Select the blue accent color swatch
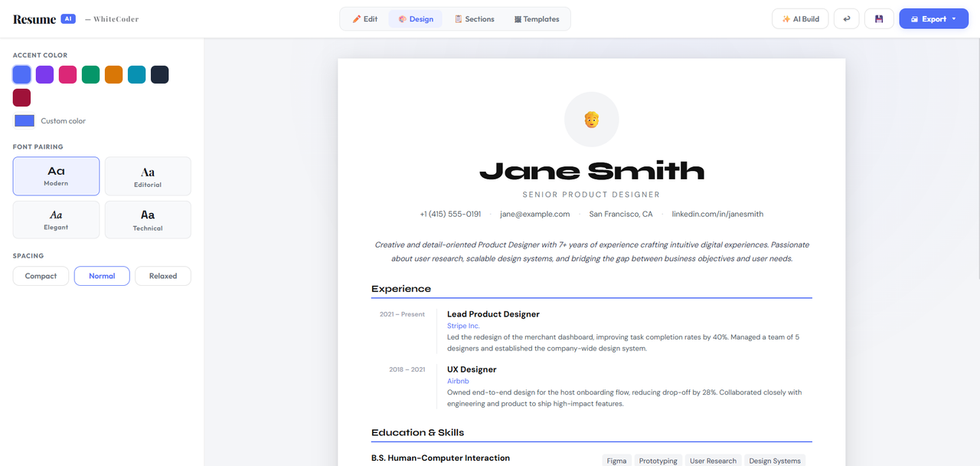The height and width of the screenshot is (466, 980). pos(22,74)
